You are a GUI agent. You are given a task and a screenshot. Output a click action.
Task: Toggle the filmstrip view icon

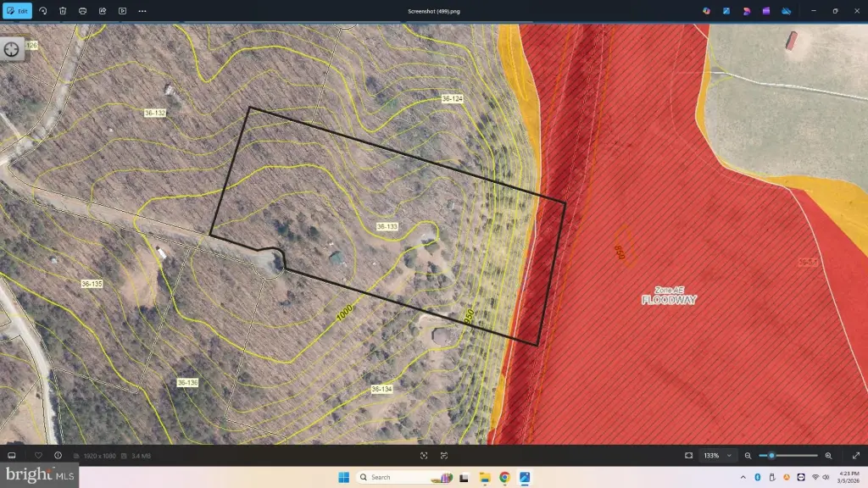[12, 456]
